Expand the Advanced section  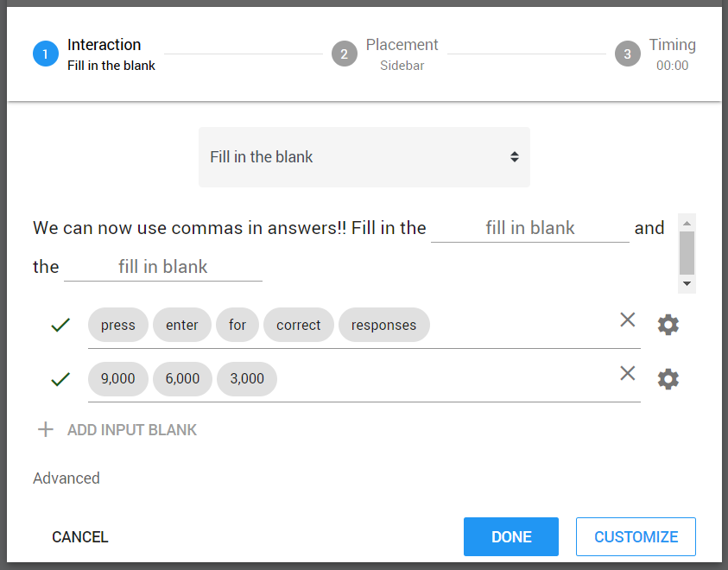(x=66, y=478)
